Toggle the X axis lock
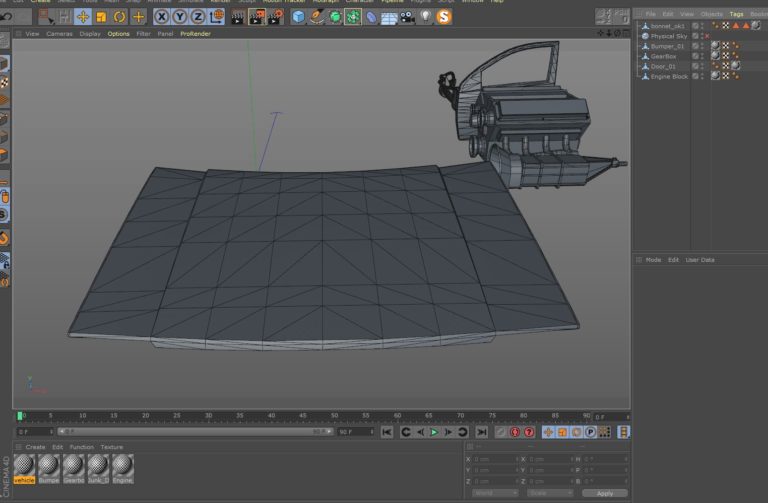The height and width of the screenshot is (503, 768). tap(162, 17)
